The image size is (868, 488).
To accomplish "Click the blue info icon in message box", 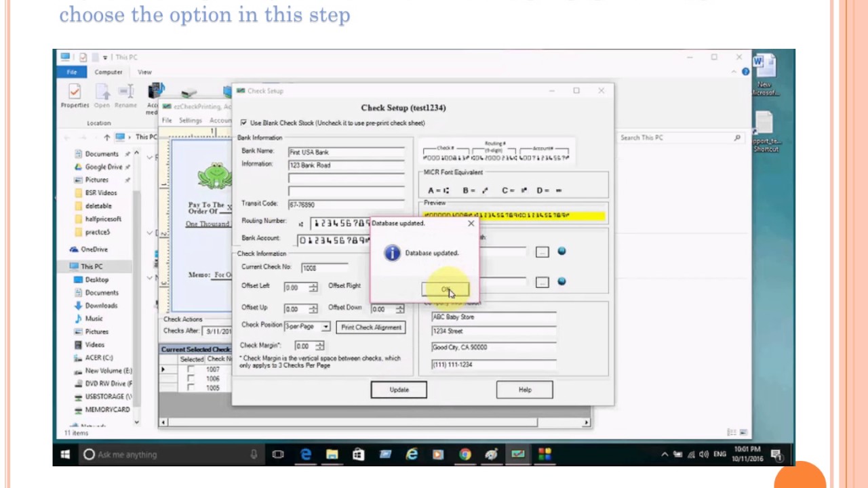I will [392, 253].
